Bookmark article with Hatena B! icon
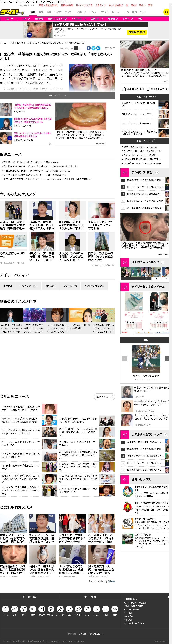This screenshot has height=644, width=172. [x=98, y=48]
